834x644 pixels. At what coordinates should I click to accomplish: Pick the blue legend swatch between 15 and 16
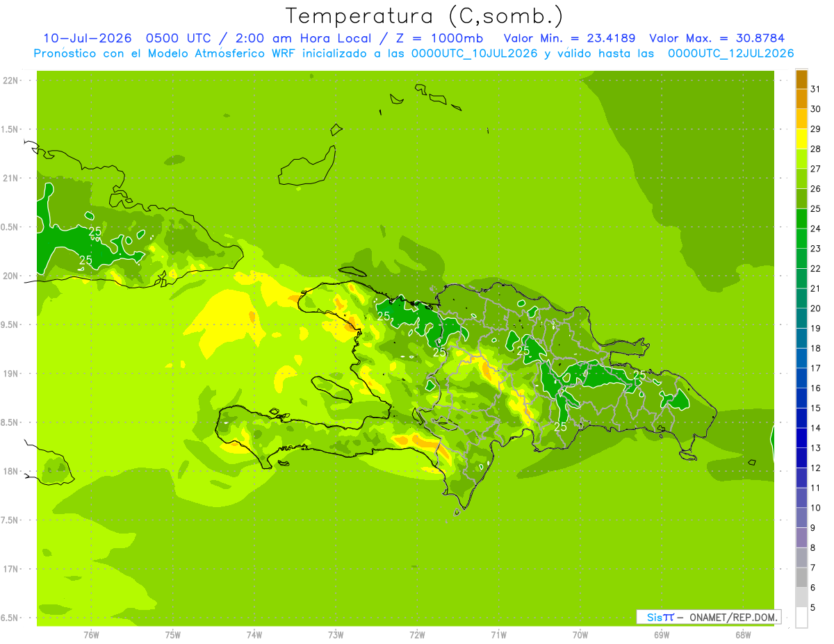point(801,398)
